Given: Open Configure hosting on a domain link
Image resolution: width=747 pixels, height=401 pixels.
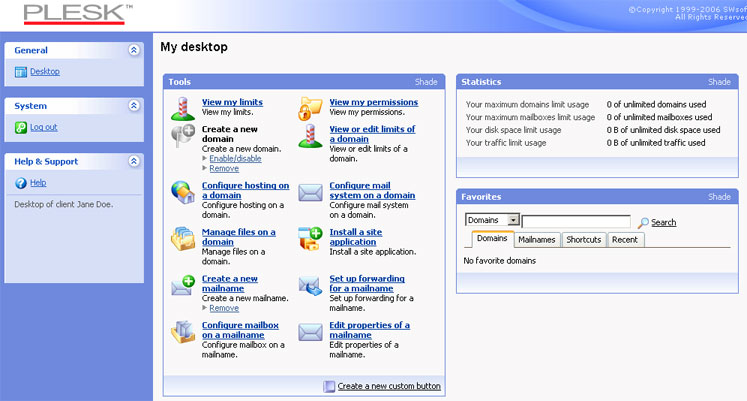Looking at the screenshot, I should [245, 190].
